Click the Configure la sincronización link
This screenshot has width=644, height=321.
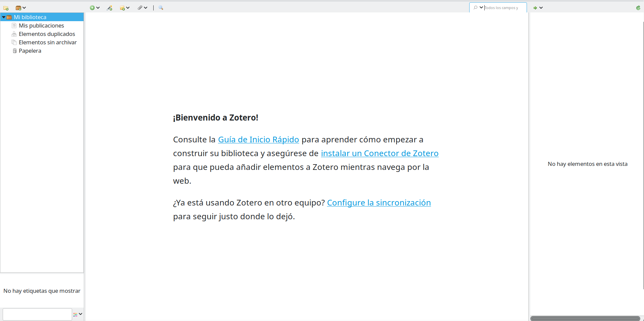click(379, 203)
